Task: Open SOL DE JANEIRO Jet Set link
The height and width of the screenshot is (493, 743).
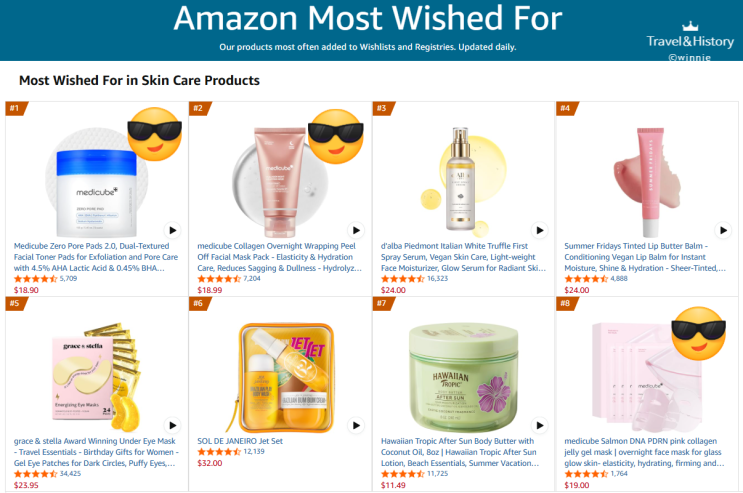Action: 240,441
